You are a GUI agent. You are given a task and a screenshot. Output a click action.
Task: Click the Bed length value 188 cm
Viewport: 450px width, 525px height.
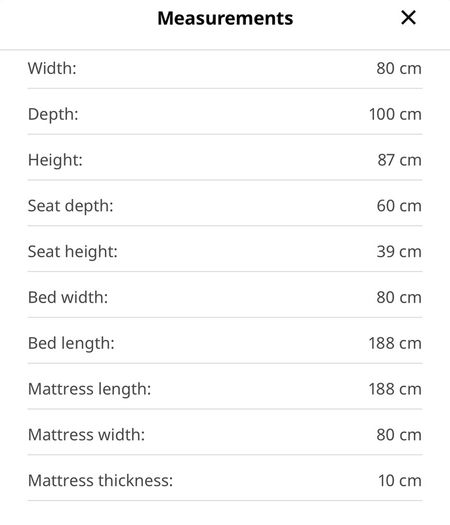pos(395,343)
